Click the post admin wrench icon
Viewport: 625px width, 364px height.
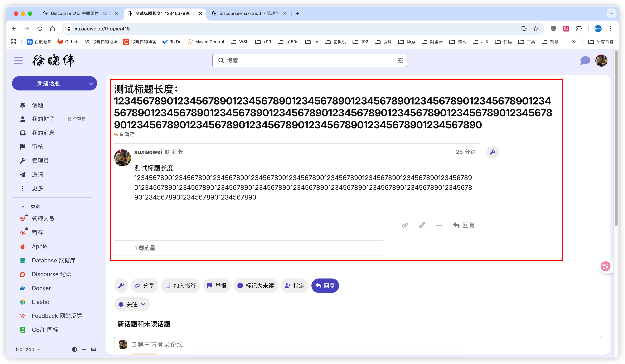pos(492,152)
